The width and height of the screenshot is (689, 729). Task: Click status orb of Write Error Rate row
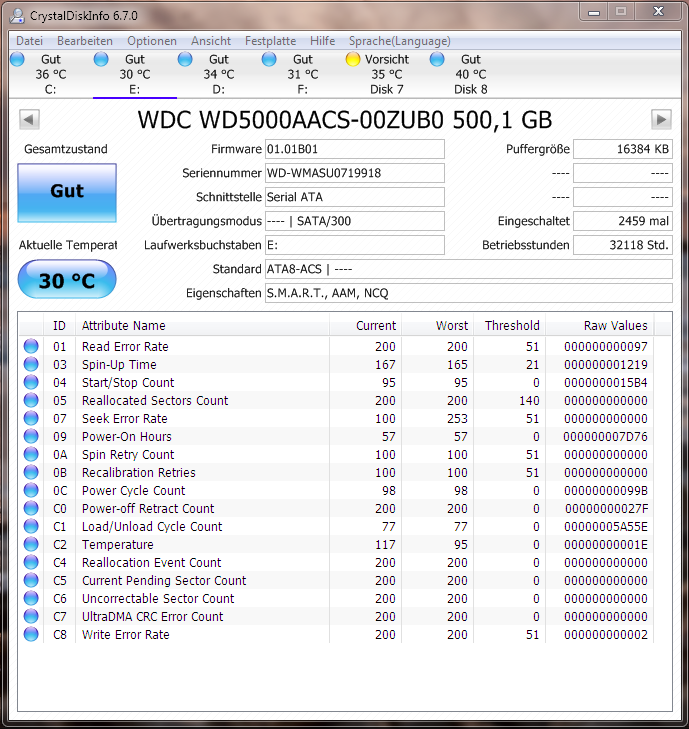31,634
